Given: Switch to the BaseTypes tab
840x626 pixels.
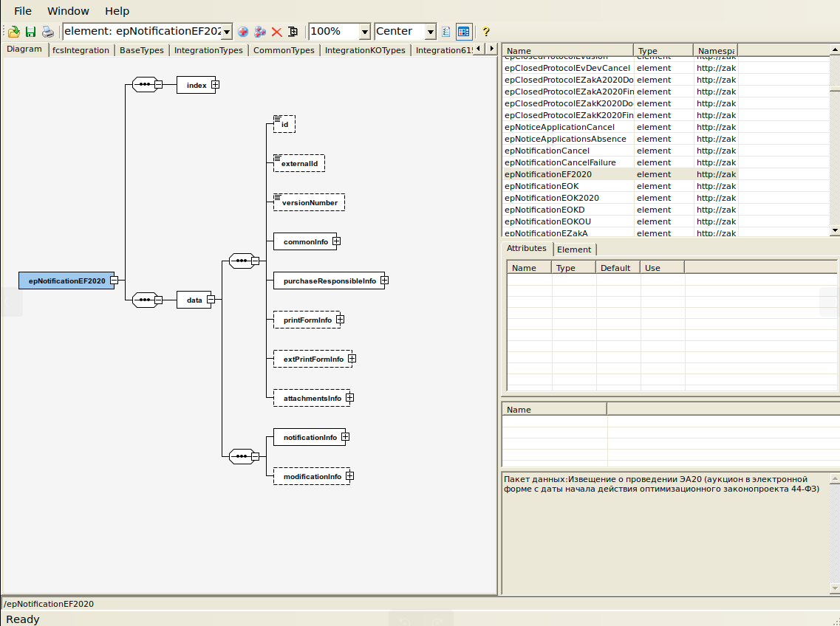Looking at the screenshot, I should pyautogui.click(x=142, y=50).
